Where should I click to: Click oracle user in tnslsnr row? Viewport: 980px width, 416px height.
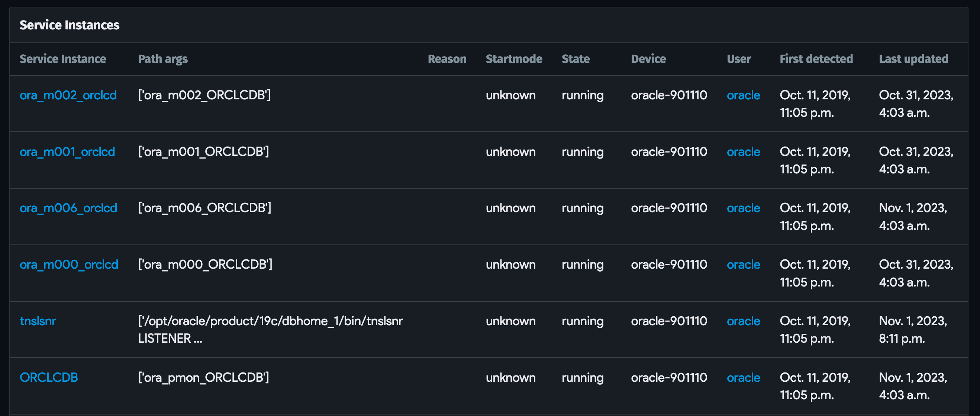(x=743, y=321)
